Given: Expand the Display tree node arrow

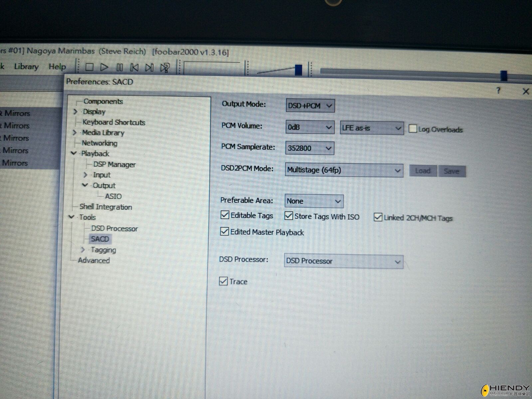Looking at the screenshot, I should click(x=75, y=111).
